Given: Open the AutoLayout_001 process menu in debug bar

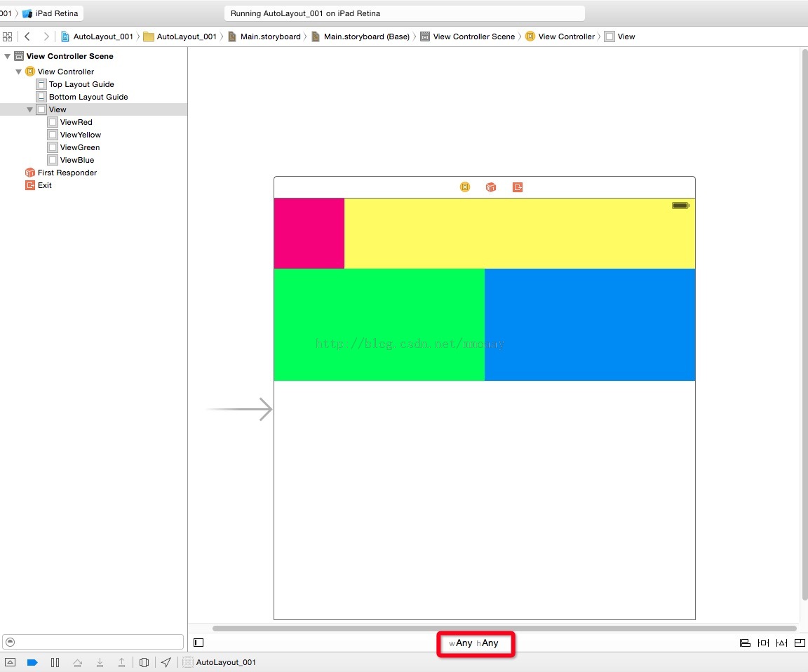Looking at the screenshot, I should click(220, 662).
